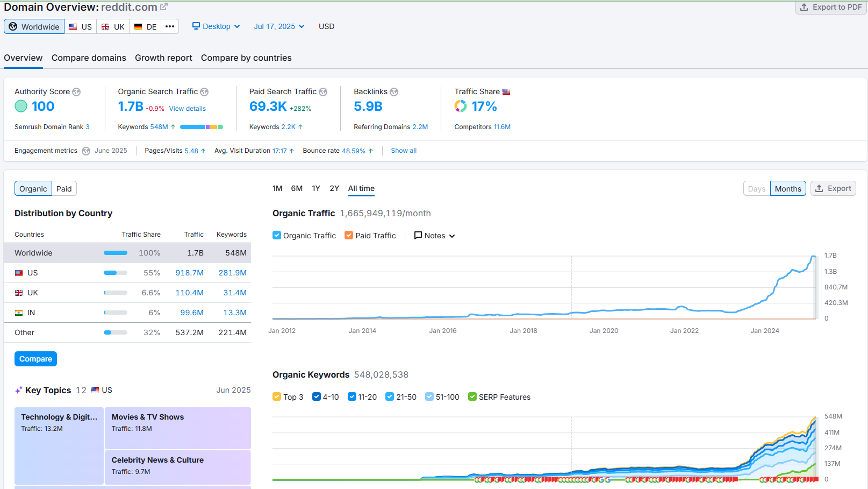Expand the Notes dropdown
This screenshot has width=868, height=489.
click(x=434, y=236)
